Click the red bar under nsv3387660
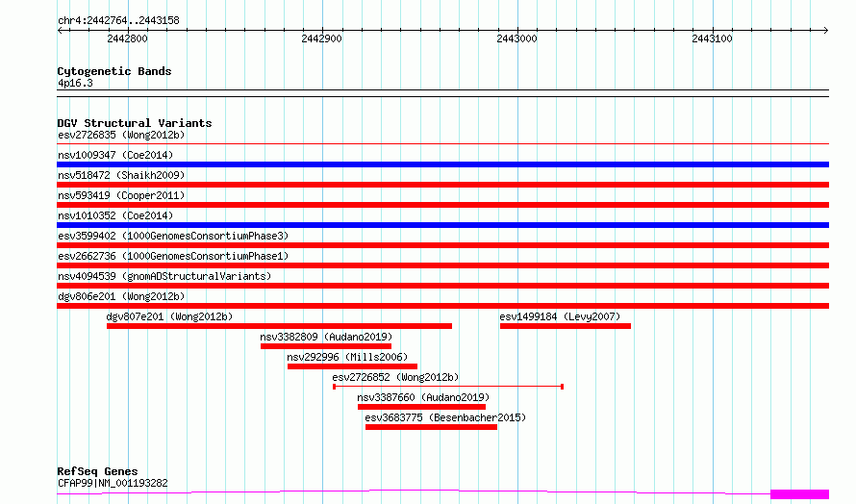The image size is (856, 504). pyautogui.click(x=421, y=407)
